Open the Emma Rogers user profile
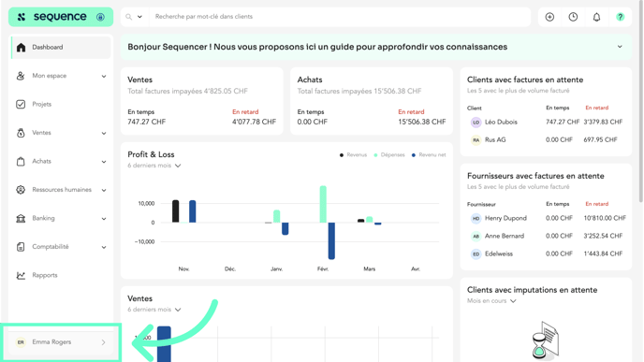The width and height of the screenshot is (644, 362). coord(60,342)
